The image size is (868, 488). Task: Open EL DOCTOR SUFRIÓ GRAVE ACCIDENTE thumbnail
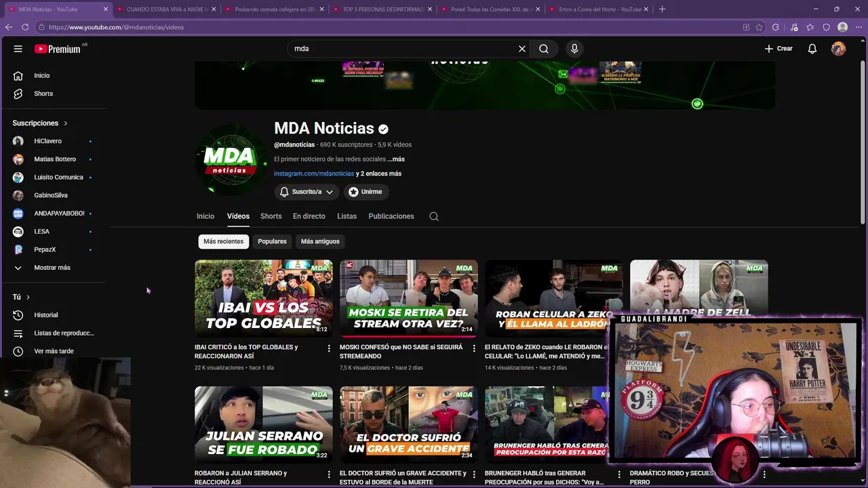(409, 425)
